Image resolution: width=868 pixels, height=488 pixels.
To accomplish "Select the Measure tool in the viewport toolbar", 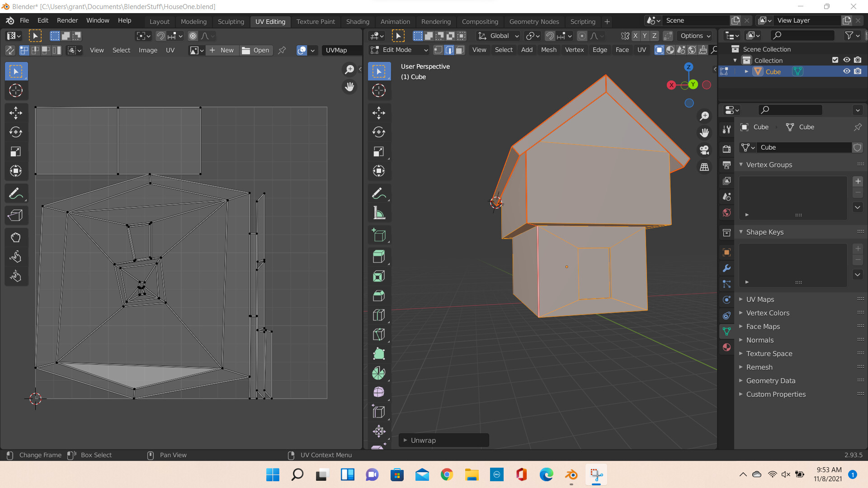I will [x=379, y=212].
